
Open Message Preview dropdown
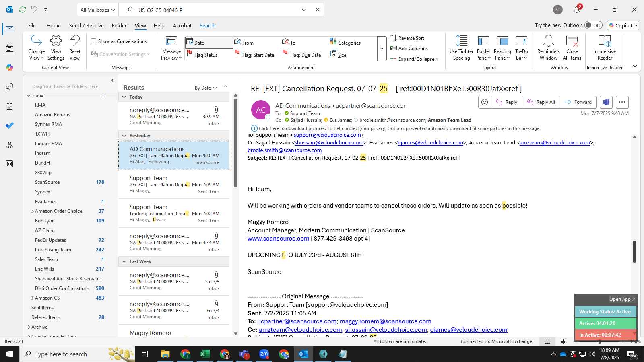point(171,48)
